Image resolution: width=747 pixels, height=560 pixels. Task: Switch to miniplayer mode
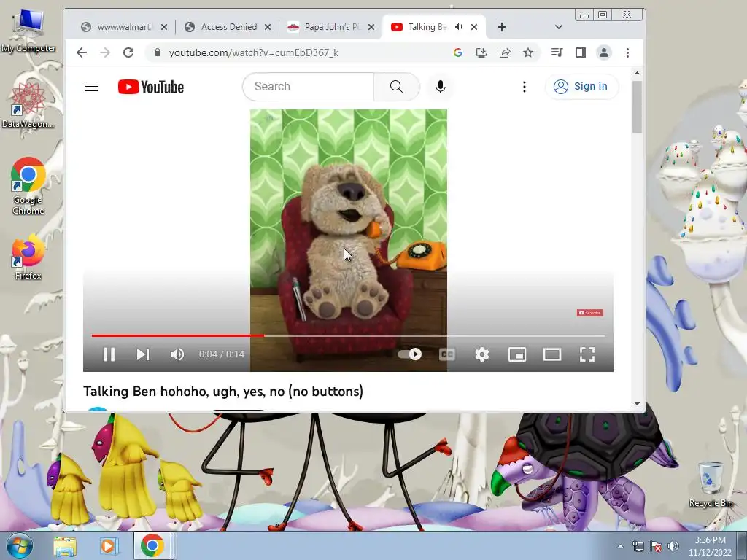tap(517, 354)
